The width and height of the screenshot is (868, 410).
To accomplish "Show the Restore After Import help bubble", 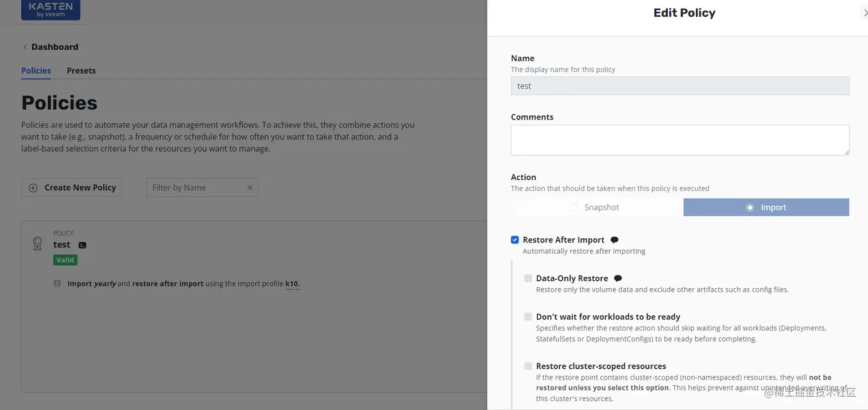I will click(614, 240).
